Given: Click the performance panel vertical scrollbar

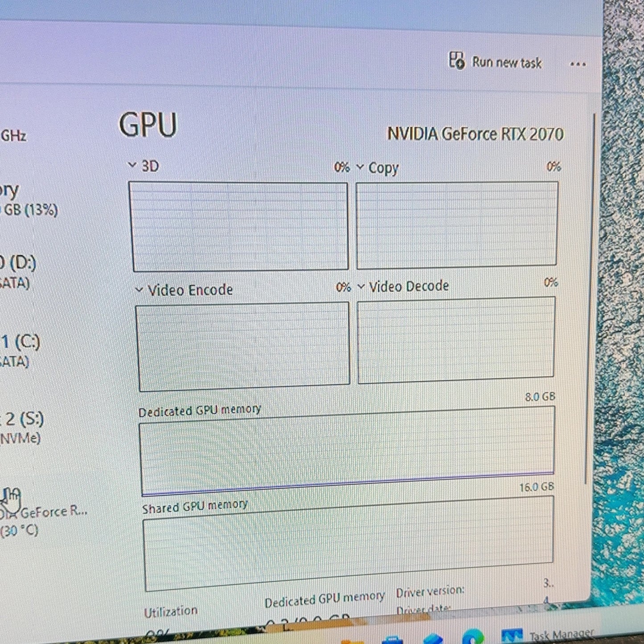Looking at the screenshot, I should (590, 299).
